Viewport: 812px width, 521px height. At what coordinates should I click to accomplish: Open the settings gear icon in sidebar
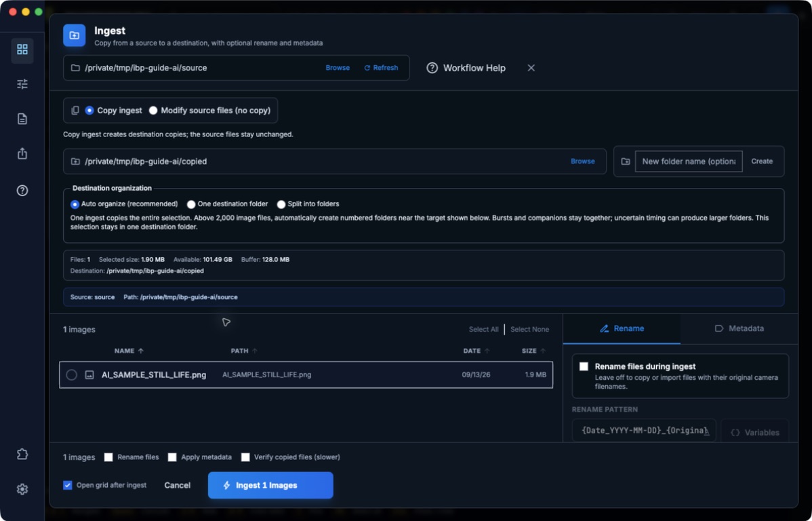pos(22,489)
